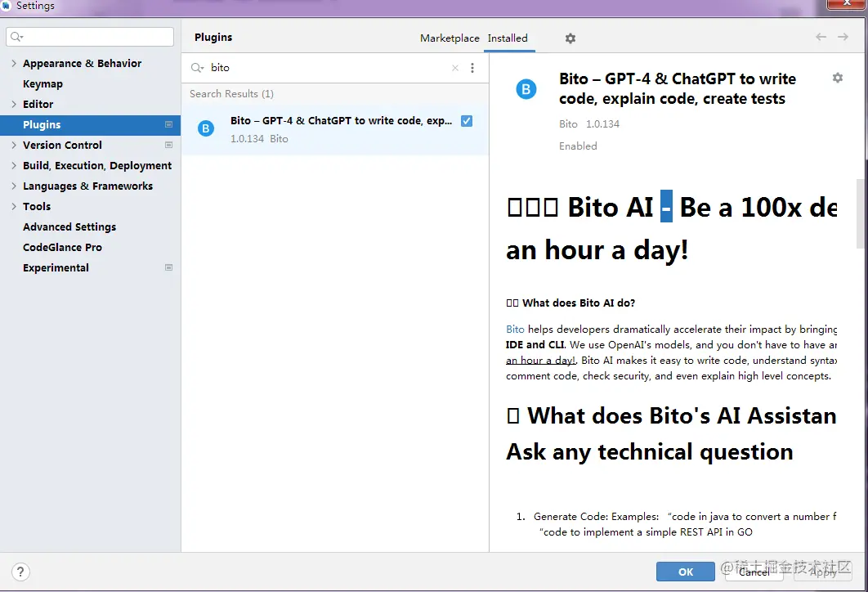868x592 pixels.
Task: Open the plugins gear settings menu
Action: 570,38
